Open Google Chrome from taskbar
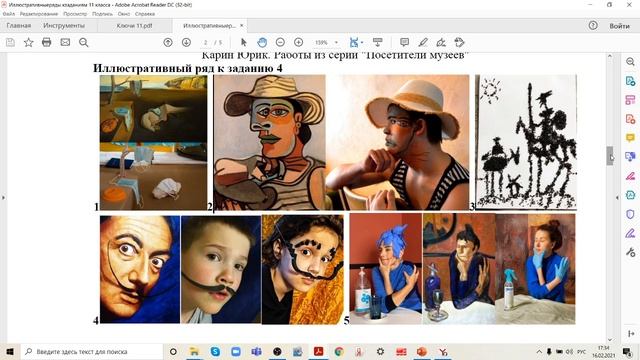The height and width of the screenshot is (360, 640). coord(339,351)
